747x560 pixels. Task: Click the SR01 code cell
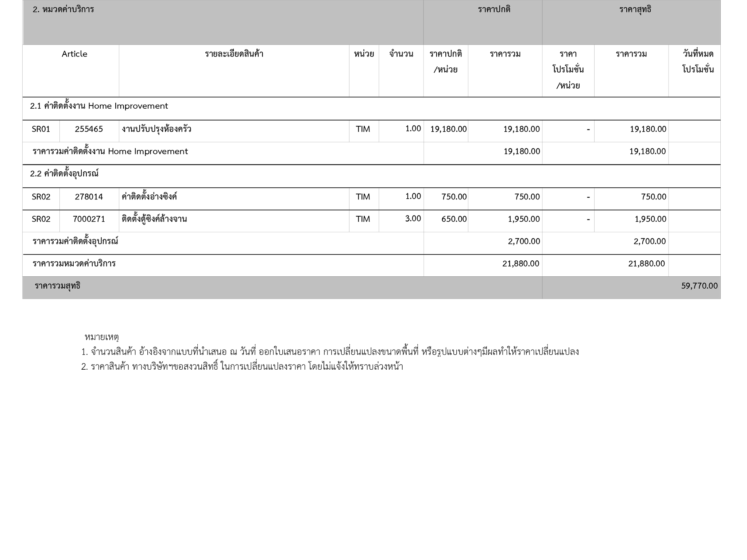41,129
